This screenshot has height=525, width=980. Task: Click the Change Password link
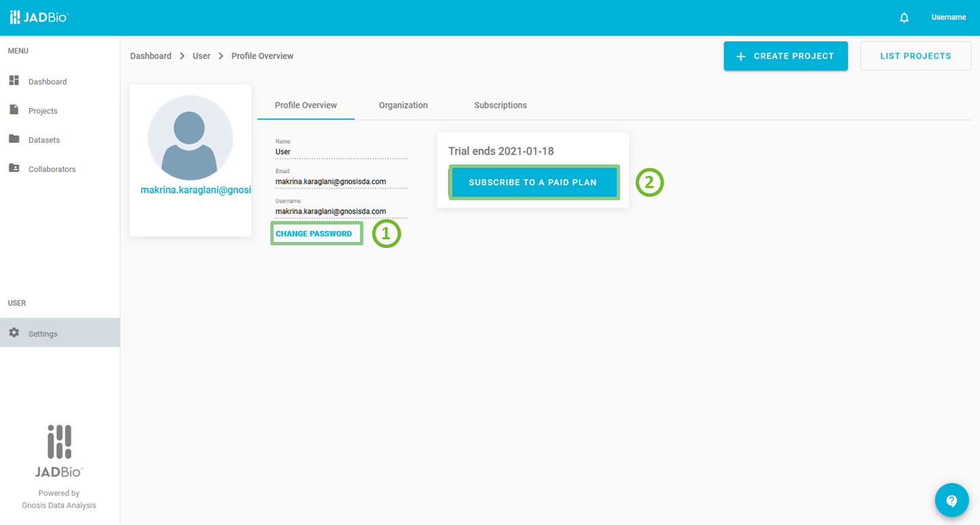point(313,234)
